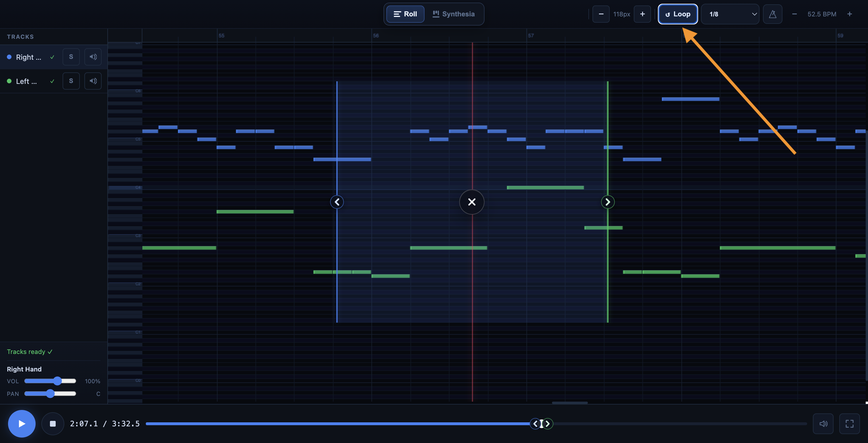
Task: Toggle the Loop button
Action: pyautogui.click(x=678, y=14)
